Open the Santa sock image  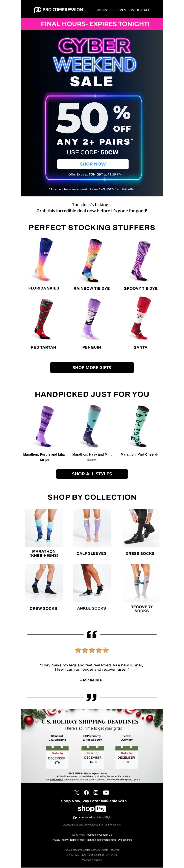click(141, 318)
